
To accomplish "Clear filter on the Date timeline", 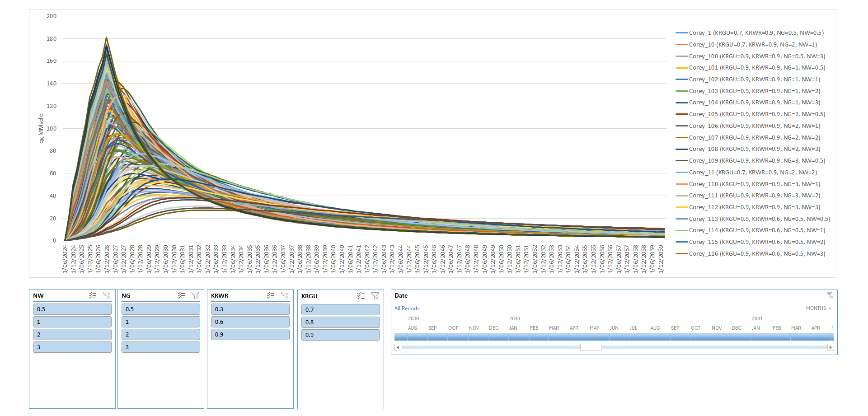I will tap(830, 295).
